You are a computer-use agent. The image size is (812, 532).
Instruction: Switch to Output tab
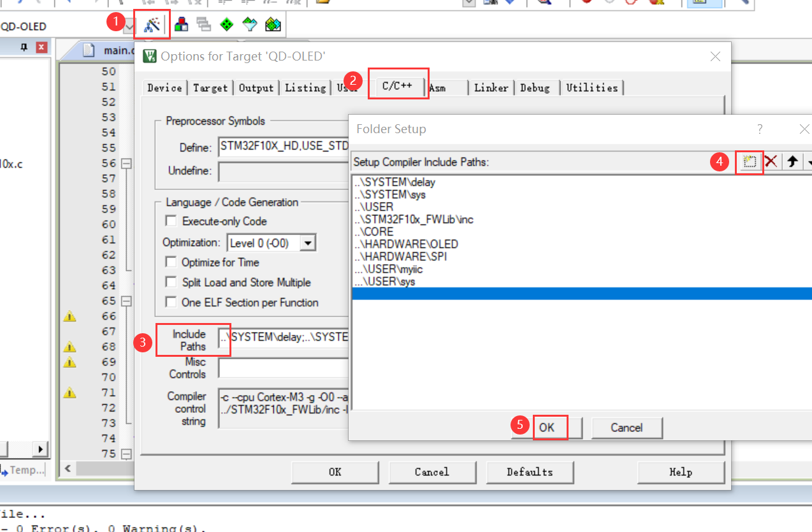[x=256, y=88]
